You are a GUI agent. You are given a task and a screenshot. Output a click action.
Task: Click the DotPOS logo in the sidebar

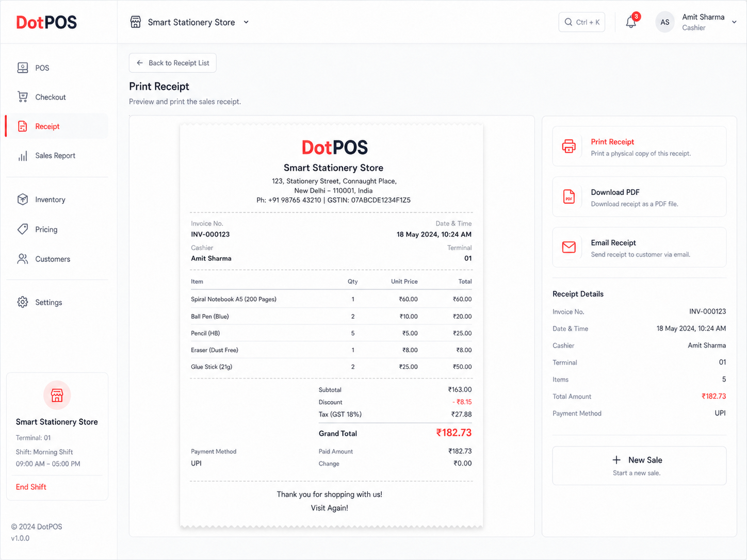click(46, 22)
